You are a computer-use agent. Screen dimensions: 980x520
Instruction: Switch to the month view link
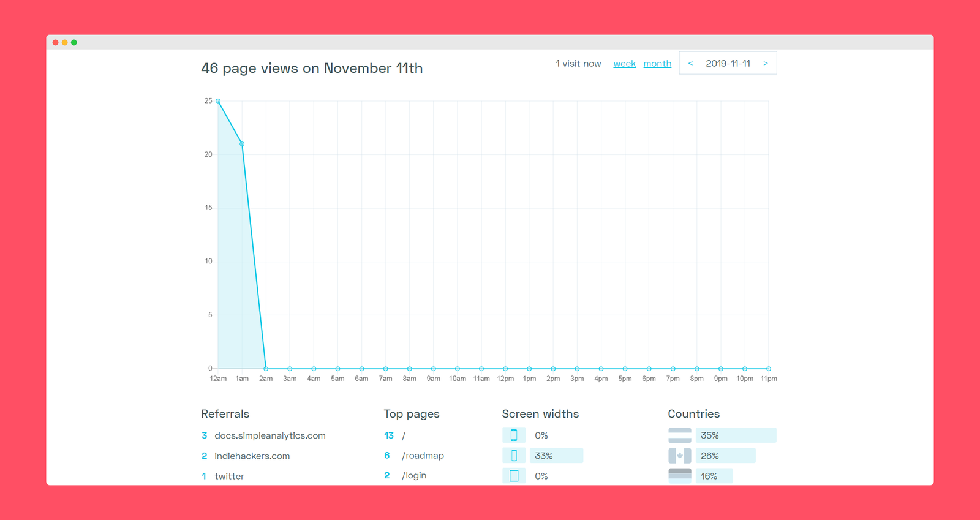[x=657, y=64]
